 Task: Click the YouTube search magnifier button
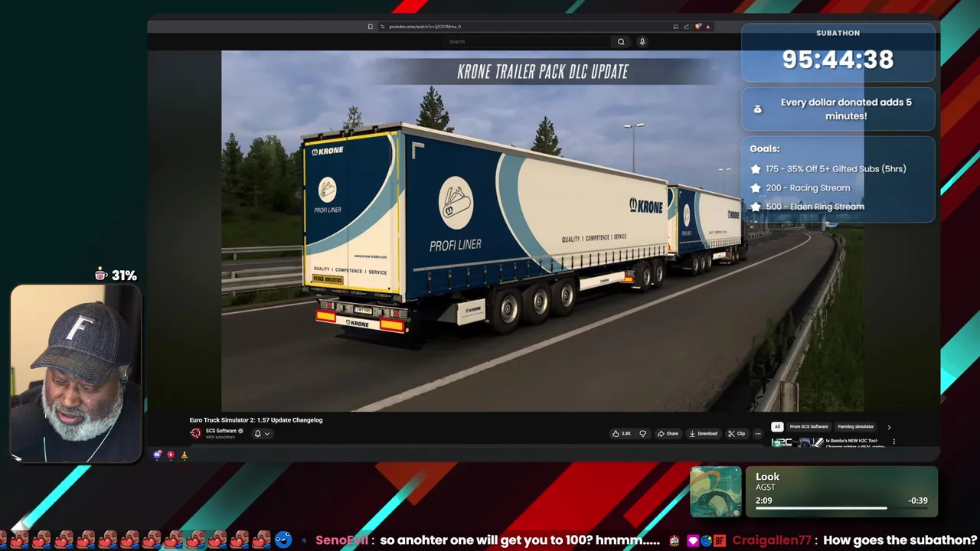tap(621, 42)
